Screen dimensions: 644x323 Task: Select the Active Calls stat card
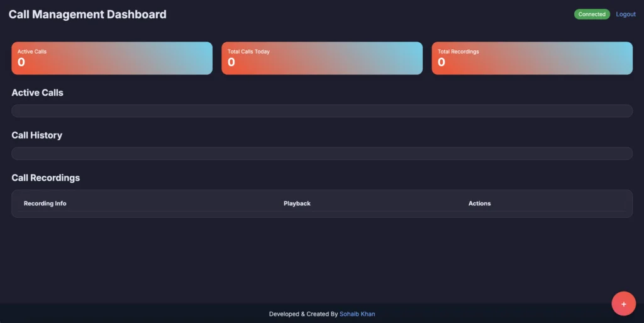coord(112,58)
